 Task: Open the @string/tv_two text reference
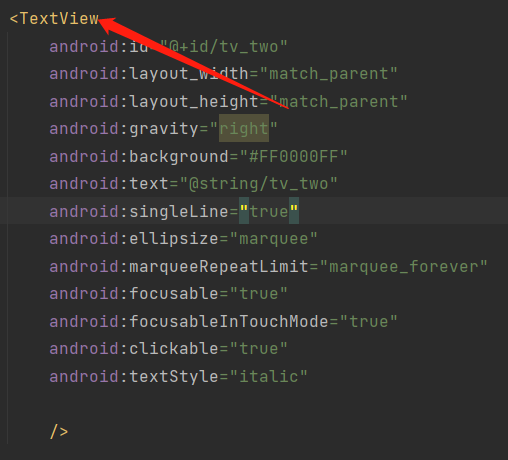click(x=259, y=184)
